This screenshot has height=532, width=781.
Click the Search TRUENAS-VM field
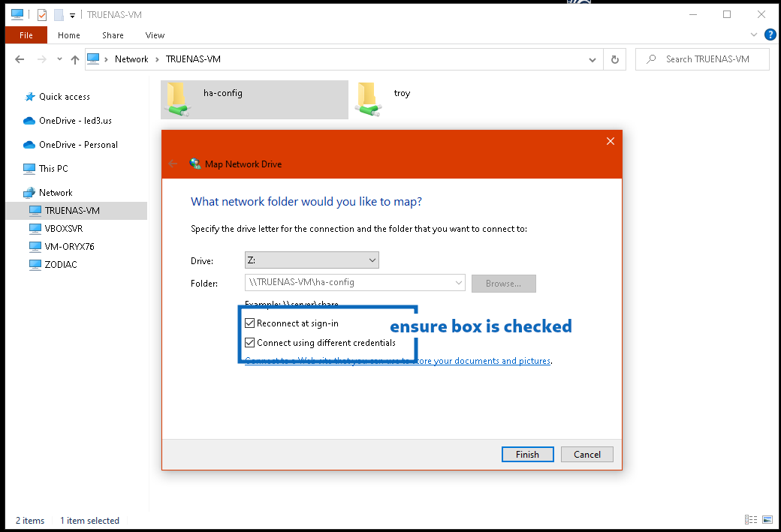pyautogui.click(x=702, y=59)
